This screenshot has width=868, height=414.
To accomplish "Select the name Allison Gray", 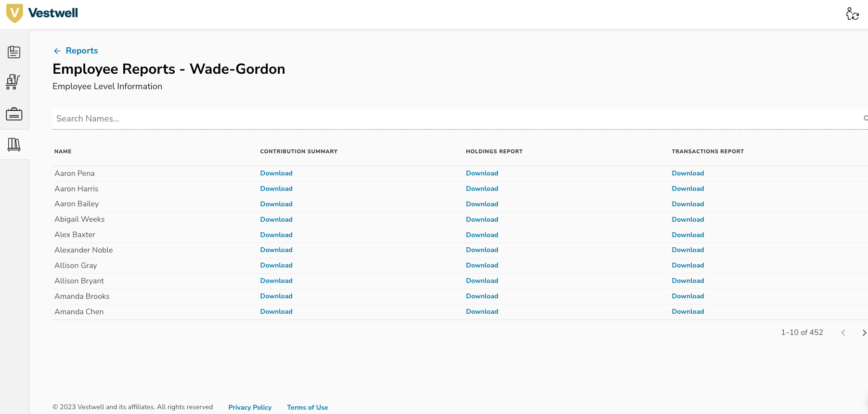I will (76, 266).
